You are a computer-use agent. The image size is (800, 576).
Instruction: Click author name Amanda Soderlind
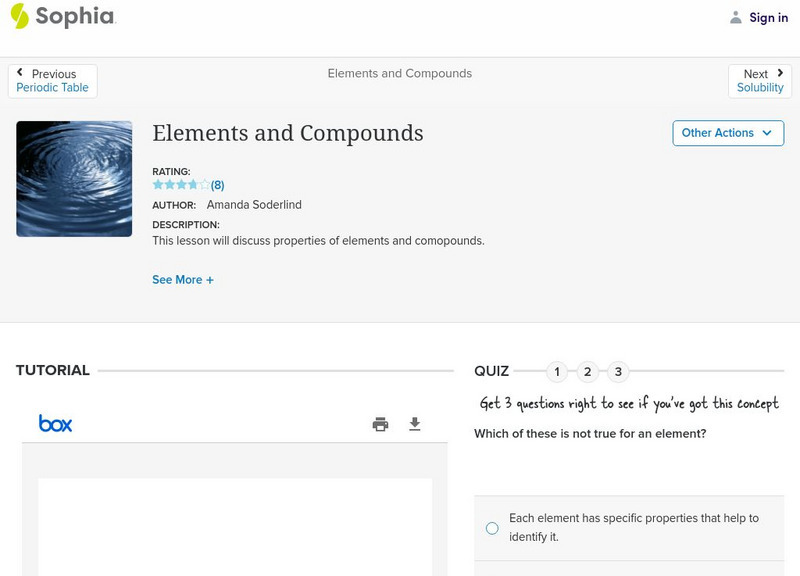[x=254, y=205]
